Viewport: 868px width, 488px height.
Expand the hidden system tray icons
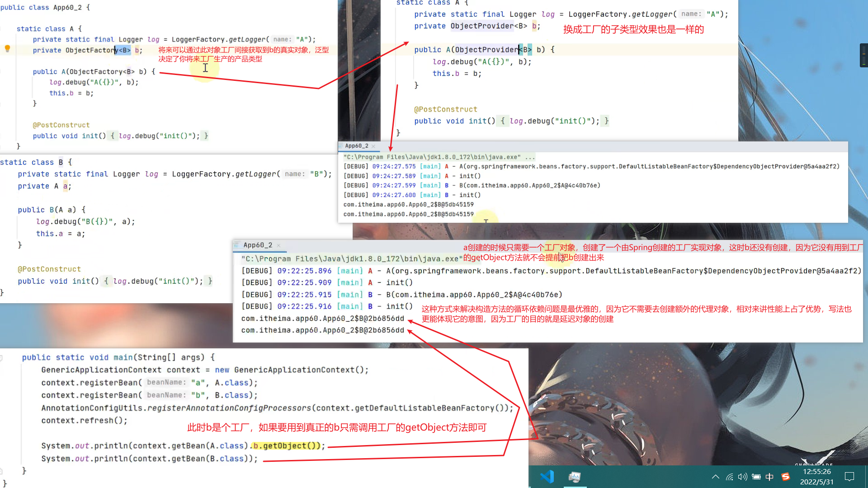[x=716, y=477]
